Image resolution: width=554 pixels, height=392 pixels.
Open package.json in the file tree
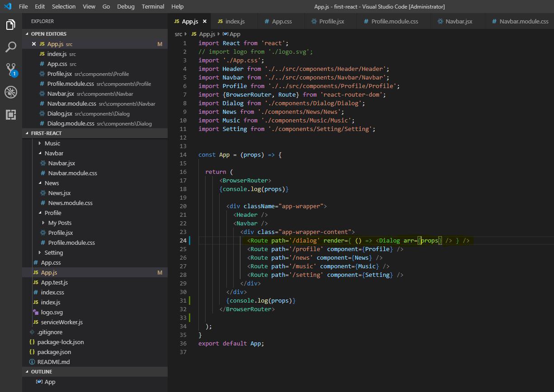[54, 352]
